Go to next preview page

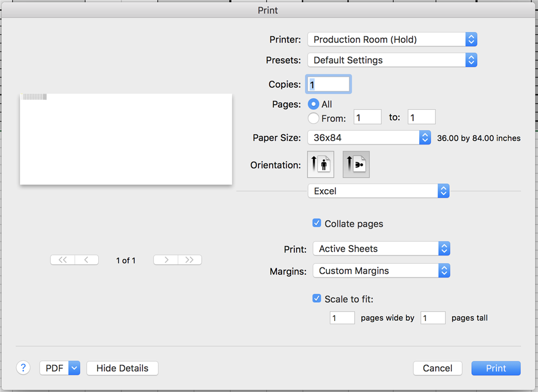[x=165, y=260]
